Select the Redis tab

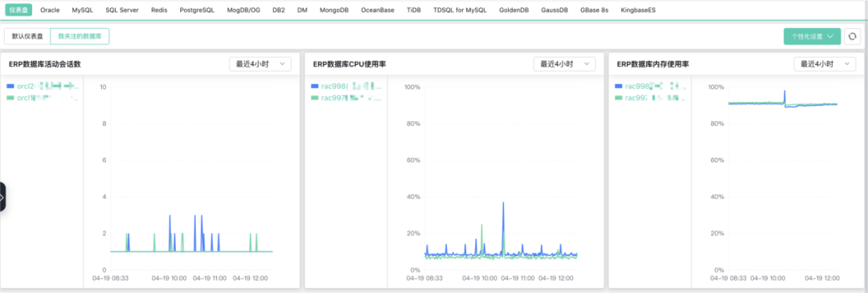pyautogui.click(x=159, y=10)
